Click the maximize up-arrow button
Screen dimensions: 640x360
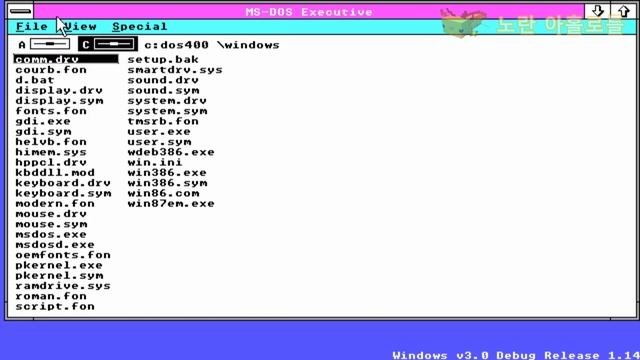(623, 11)
